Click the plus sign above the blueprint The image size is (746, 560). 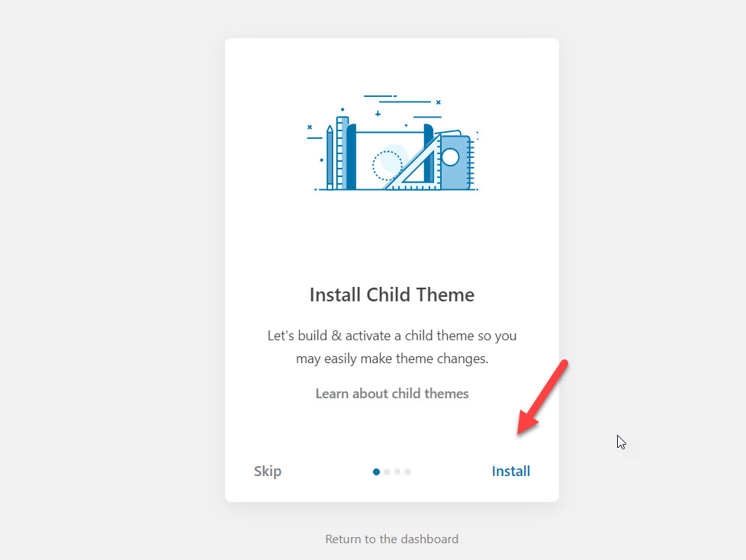pos(378,114)
